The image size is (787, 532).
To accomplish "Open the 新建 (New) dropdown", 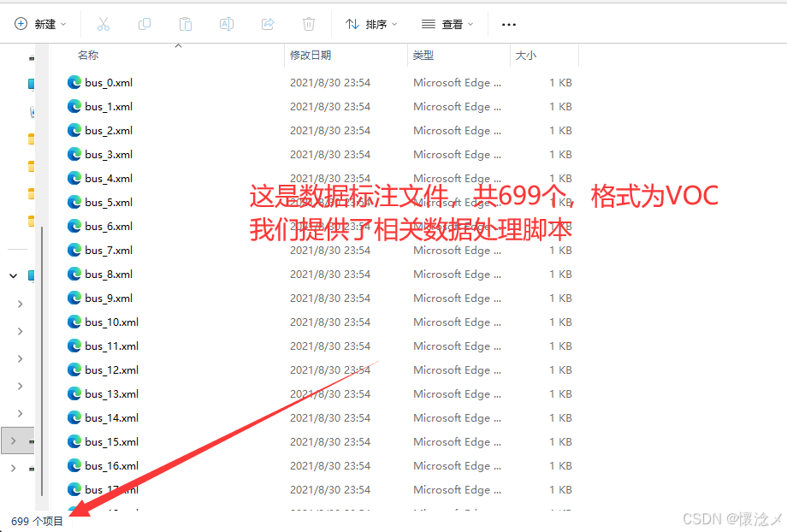I will click(41, 24).
